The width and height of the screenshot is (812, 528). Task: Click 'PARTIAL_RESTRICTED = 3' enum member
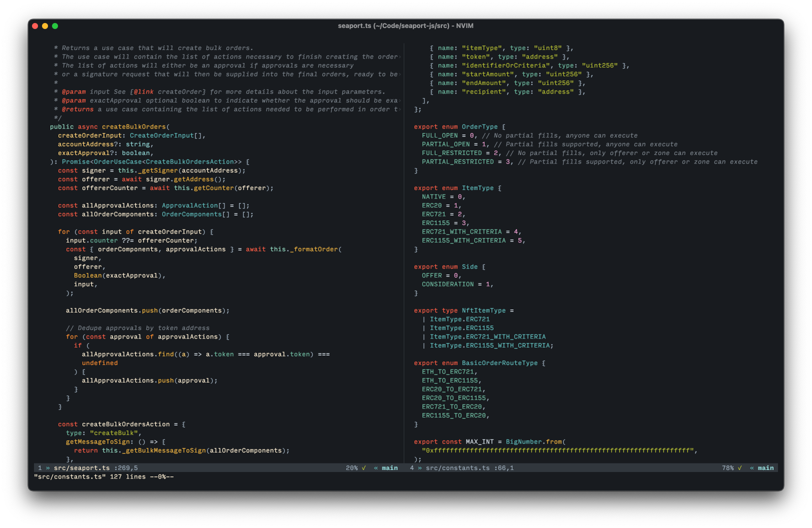466,162
